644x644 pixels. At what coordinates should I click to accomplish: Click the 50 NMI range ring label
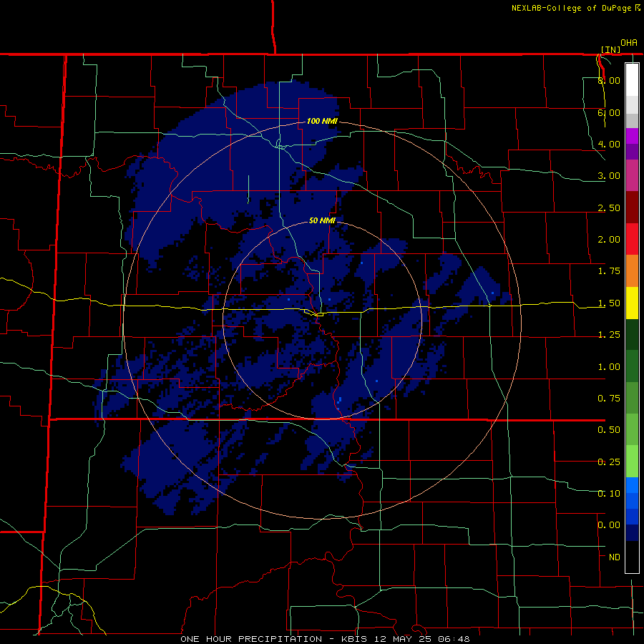point(322,221)
